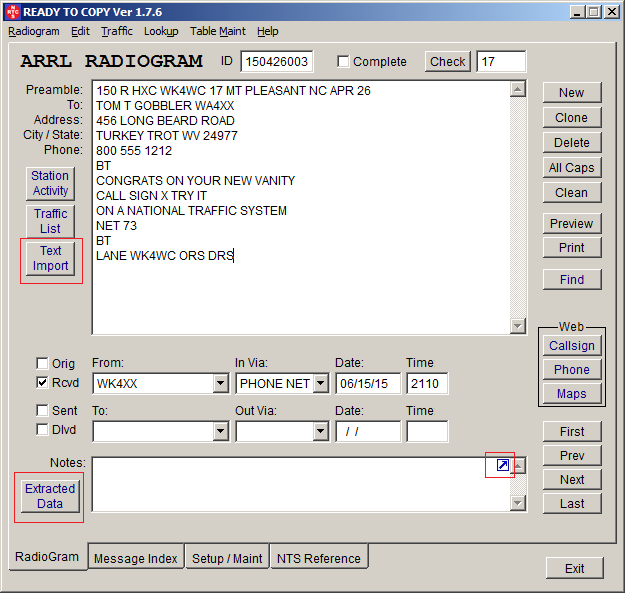Open the Out Via dropdown
625x593 pixels.
tap(320, 431)
